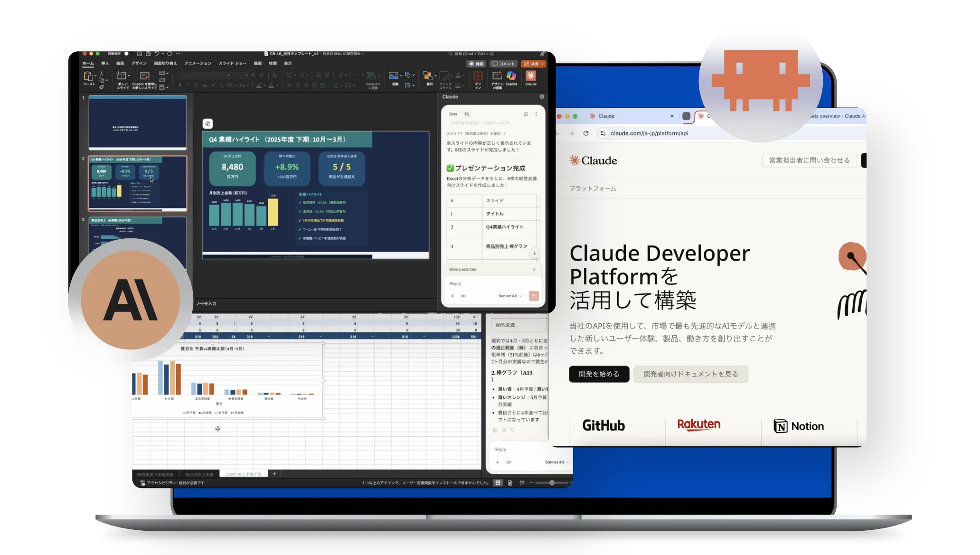Screen dimensions: 980x555
Task: Open Sonnet 4.6 model selector in Excel Claude panel
Action: [557, 462]
